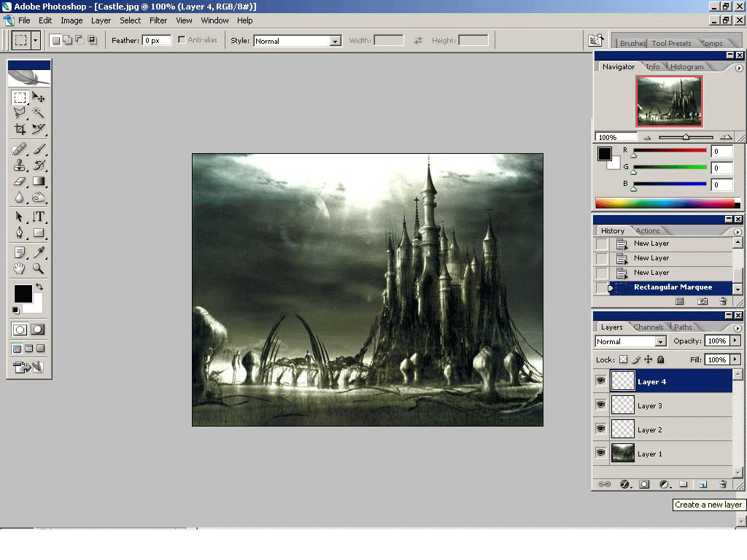Switch to the Actions tab
Viewport: 747px width, 560px height.
648,231
